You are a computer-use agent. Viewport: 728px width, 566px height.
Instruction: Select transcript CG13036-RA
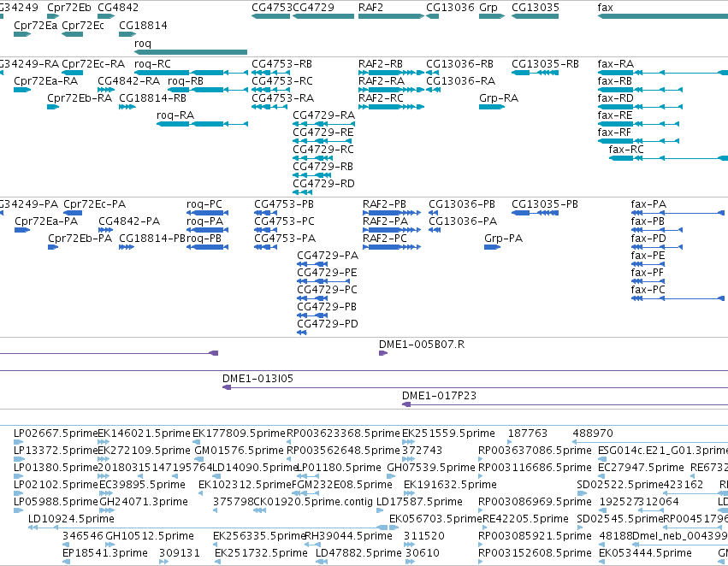point(433,90)
